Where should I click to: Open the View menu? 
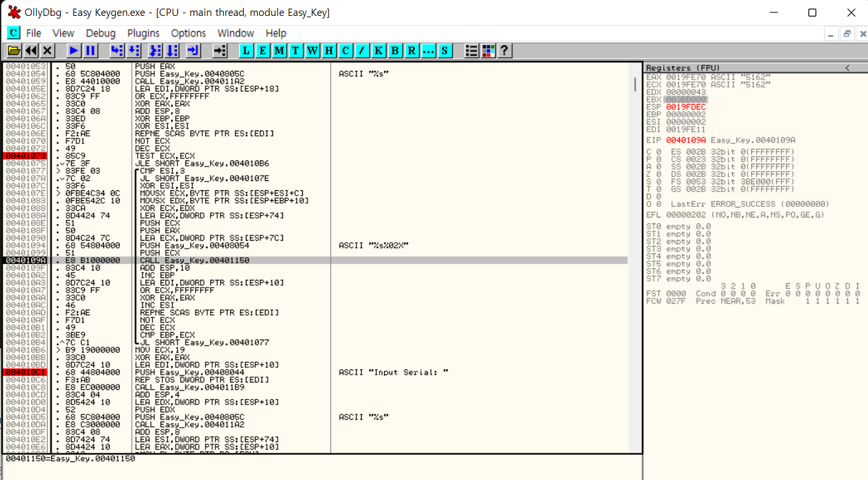pyautogui.click(x=64, y=33)
